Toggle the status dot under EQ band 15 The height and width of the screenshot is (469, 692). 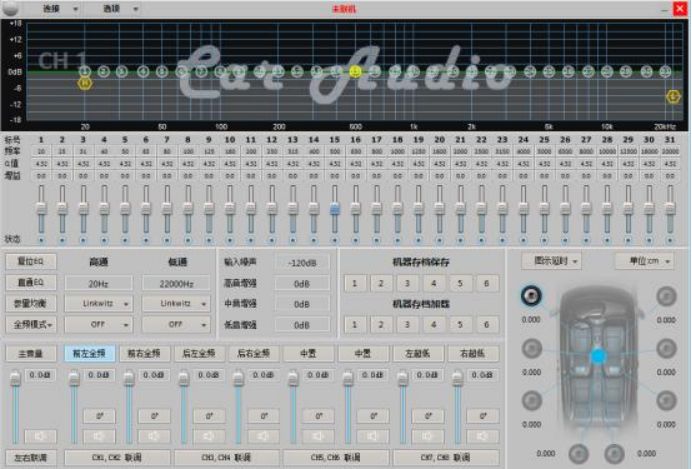tap(335, 240)
